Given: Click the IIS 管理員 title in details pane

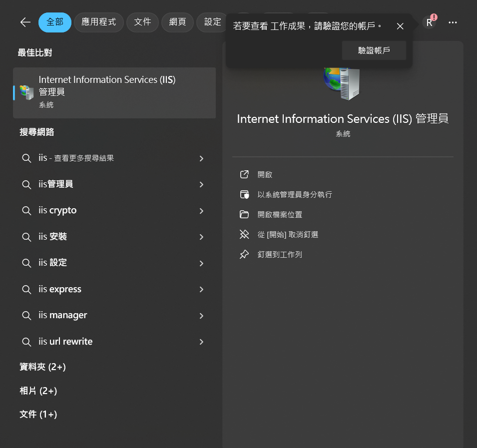Looking at the screenshot, I should (343, 118).
